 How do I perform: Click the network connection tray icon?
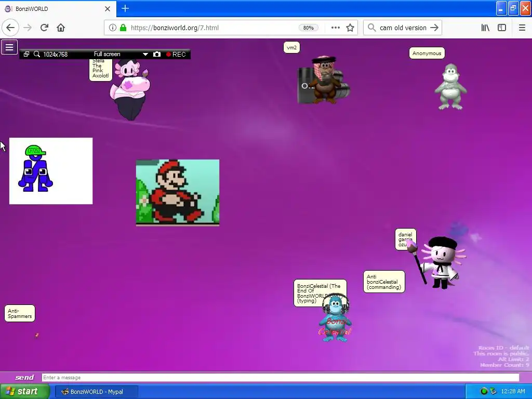tap(494, 391)
